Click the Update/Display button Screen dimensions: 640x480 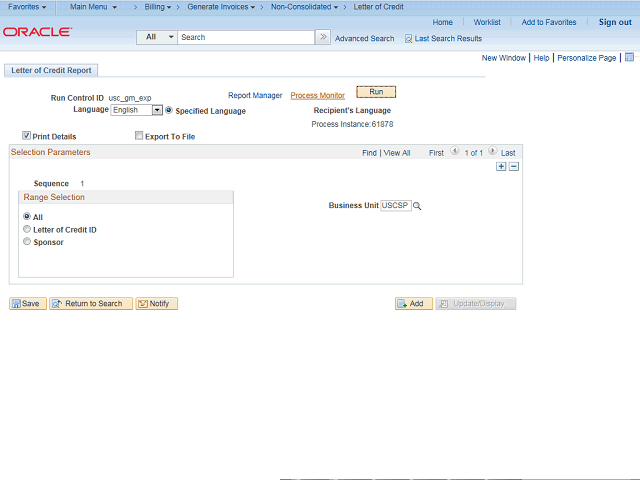pyautogui.click(x=476, y=304)
